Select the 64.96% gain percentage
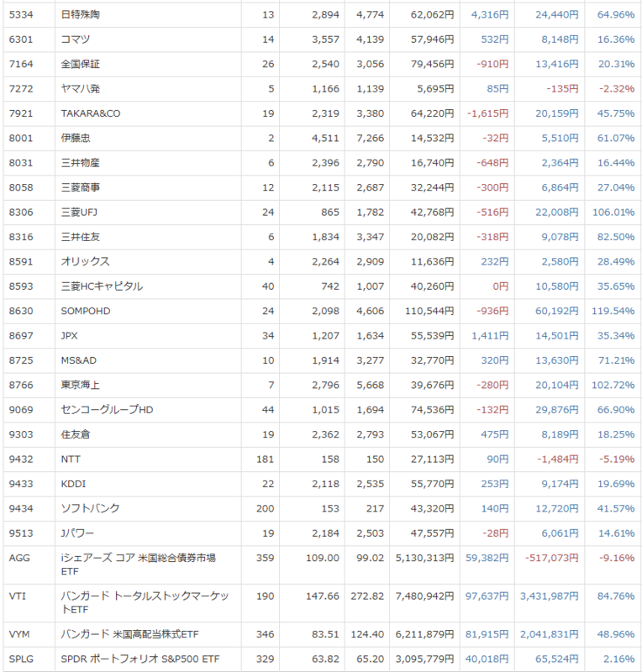Image resolution: width=642 pixels, height=672 pixels. tap(616, 14)
